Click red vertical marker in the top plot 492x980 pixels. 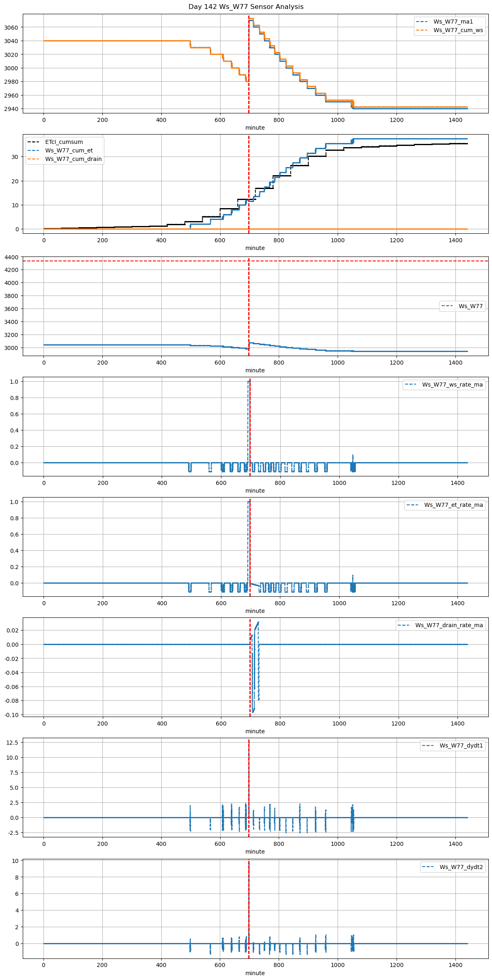pyautogui.click(x=249, y=61)
